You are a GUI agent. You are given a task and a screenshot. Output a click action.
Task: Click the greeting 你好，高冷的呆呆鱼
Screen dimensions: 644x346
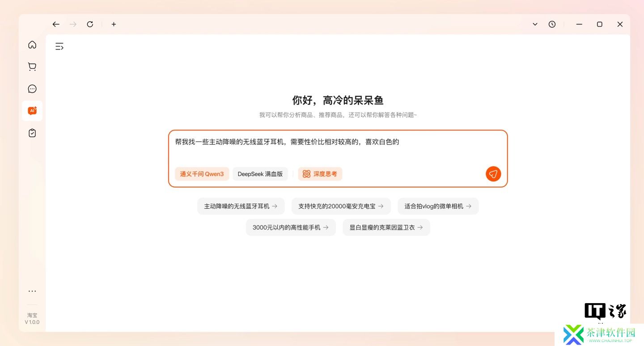point(338,100)
